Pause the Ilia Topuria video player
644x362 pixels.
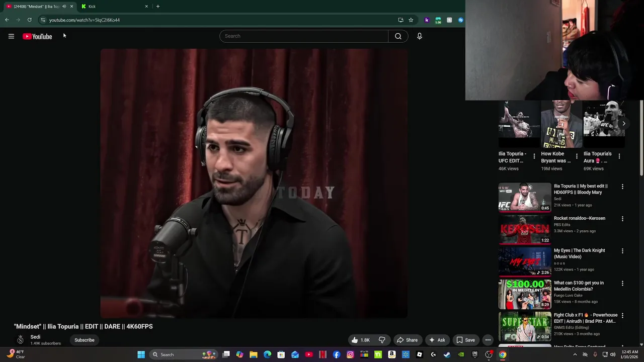(254, 184)
